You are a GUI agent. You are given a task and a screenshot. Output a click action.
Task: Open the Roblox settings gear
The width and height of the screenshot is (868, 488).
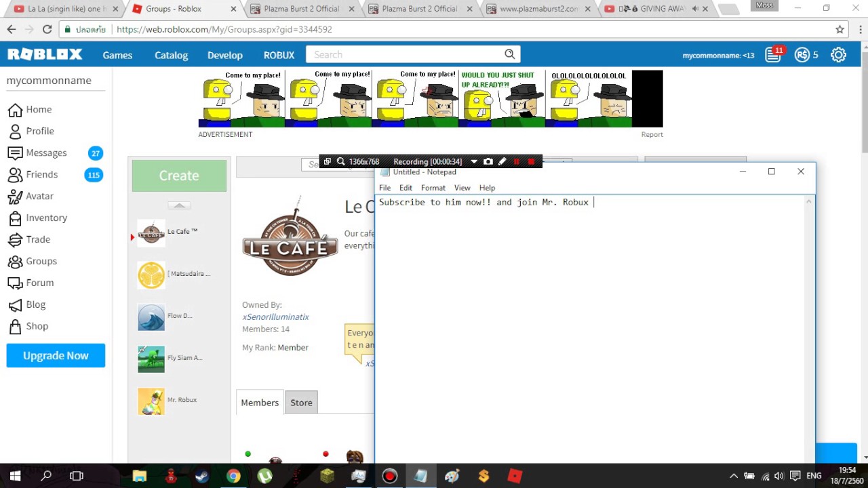pyautogui.click(x=839, y=55)
